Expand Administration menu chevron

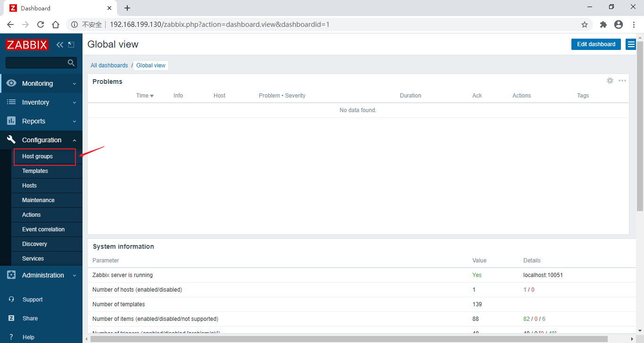point(74,275)
